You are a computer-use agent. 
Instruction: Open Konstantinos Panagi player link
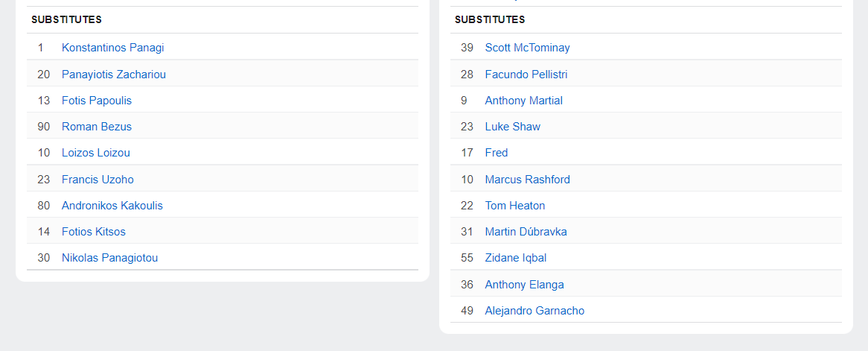click(112, 48)
